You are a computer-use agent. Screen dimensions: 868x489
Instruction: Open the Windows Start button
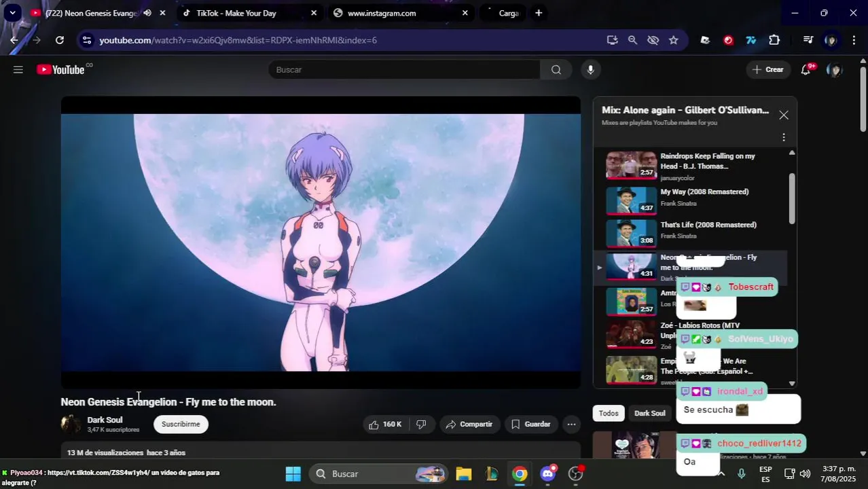(293, 473)
